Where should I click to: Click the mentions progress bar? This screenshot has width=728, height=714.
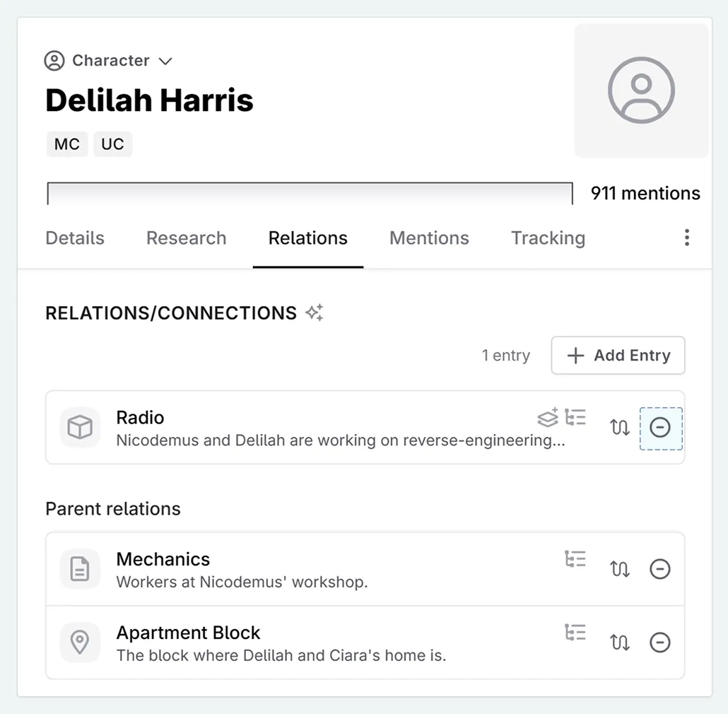310,192
